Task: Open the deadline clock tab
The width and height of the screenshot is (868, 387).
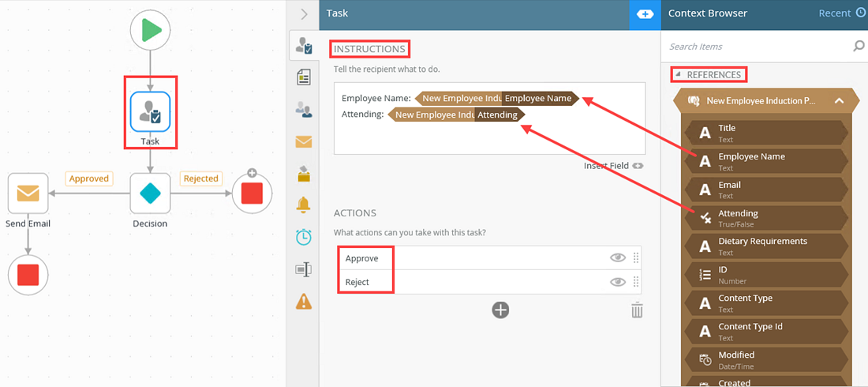Action: 303,237
